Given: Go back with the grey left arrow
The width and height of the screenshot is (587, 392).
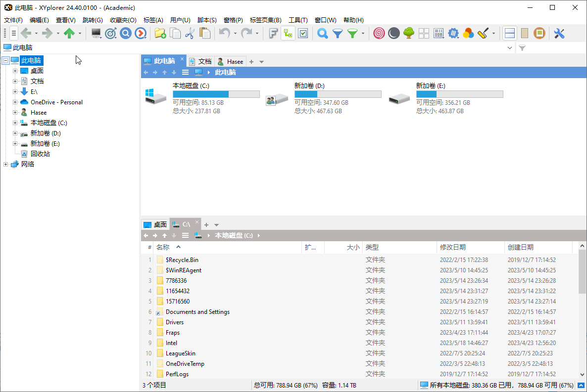Looking at the screenshot, I should coord(26,33).
